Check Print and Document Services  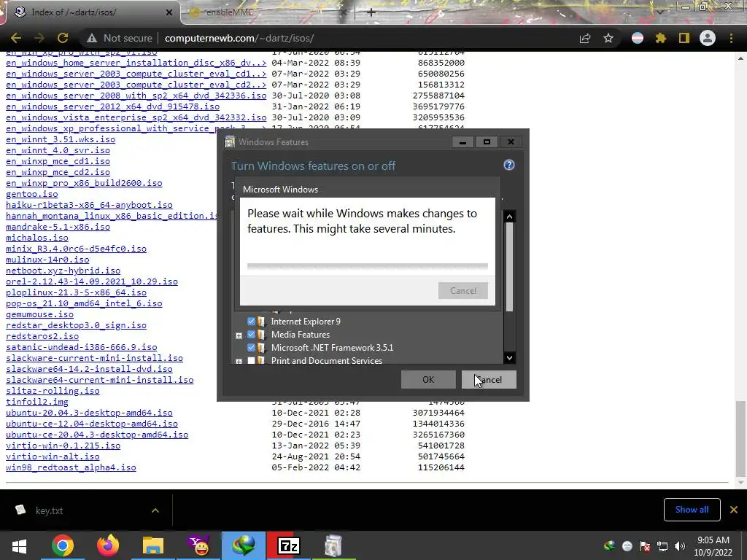[251, 360]
